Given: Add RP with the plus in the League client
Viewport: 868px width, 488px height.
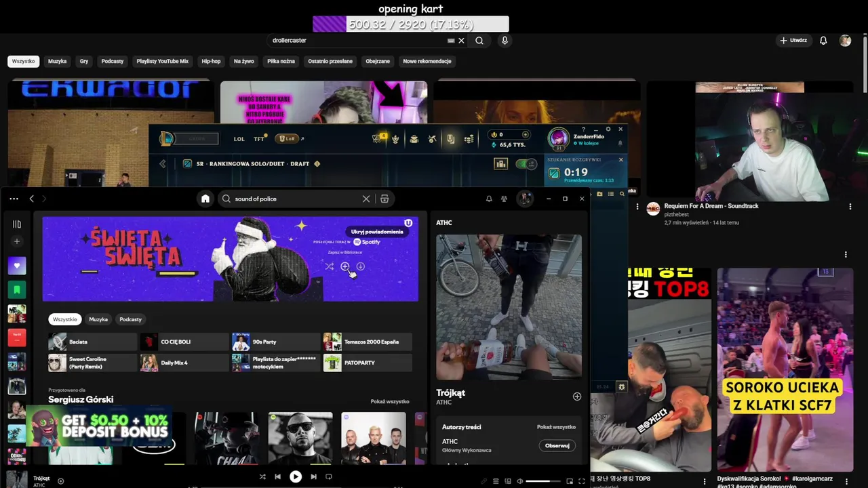Looking at the screenshot, I should tap(525, 135).
